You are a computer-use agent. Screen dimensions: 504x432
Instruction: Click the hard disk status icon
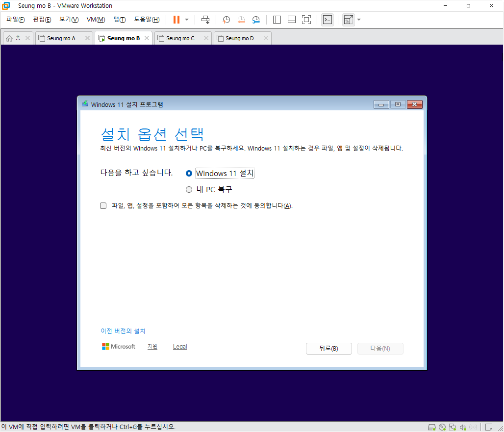[431, 427]
